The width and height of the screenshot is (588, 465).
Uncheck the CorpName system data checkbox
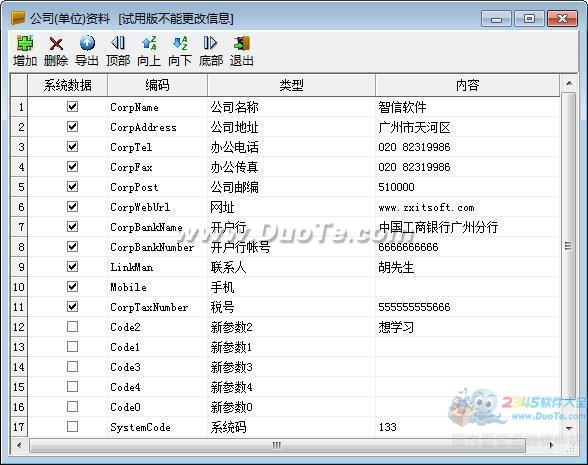72,106
